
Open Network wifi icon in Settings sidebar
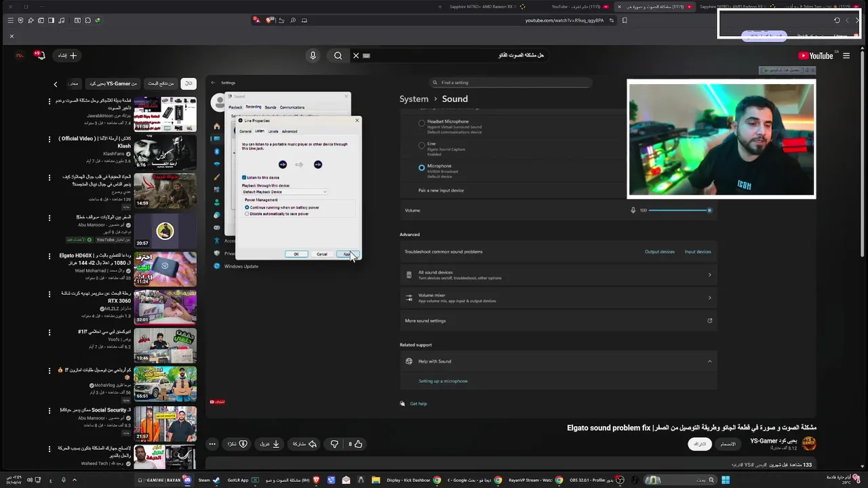pos(217,164)
